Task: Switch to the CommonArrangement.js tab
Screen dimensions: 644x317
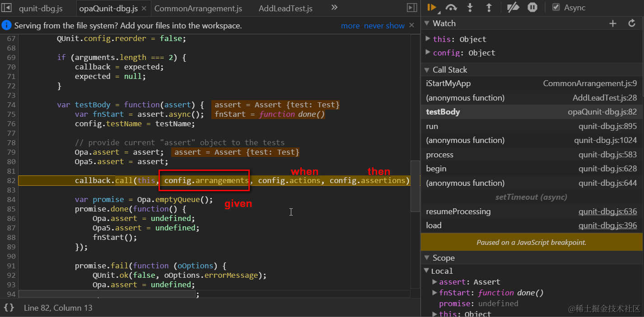Action: click(x=198, y=8)
